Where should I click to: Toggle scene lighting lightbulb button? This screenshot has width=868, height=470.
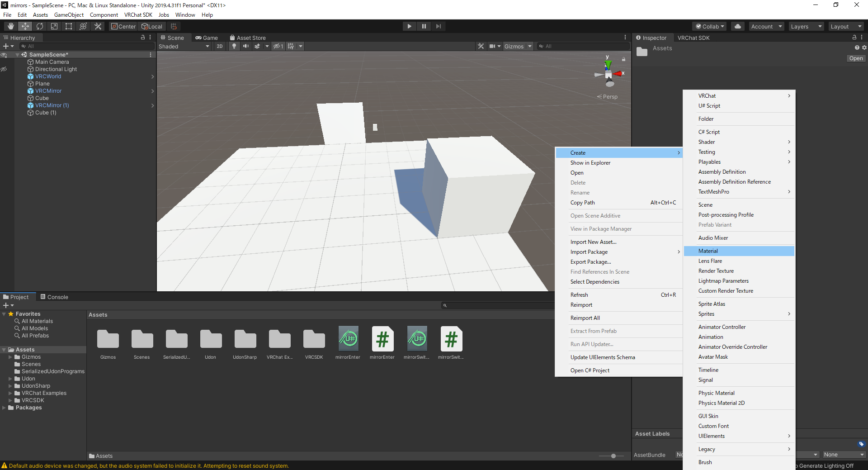tap(234, 46)
